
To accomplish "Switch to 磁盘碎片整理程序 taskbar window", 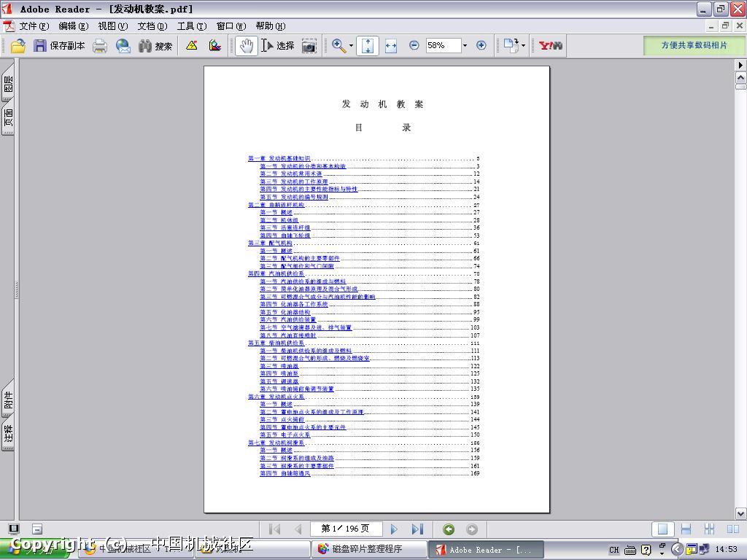I will (x=368, y=549).
